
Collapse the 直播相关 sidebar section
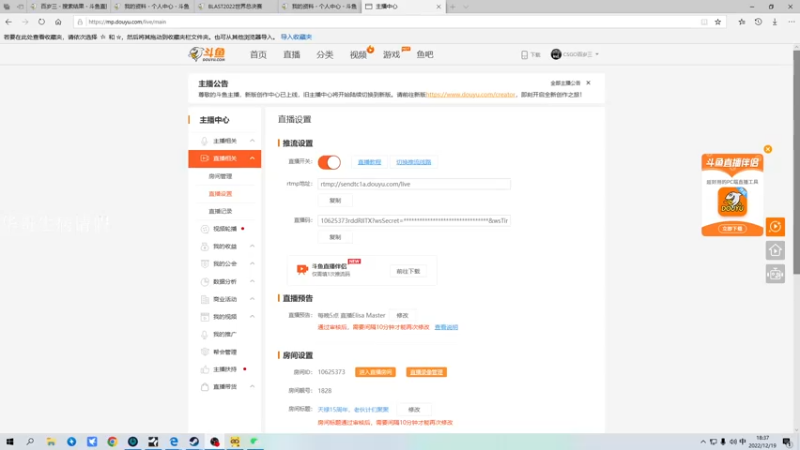252,159
